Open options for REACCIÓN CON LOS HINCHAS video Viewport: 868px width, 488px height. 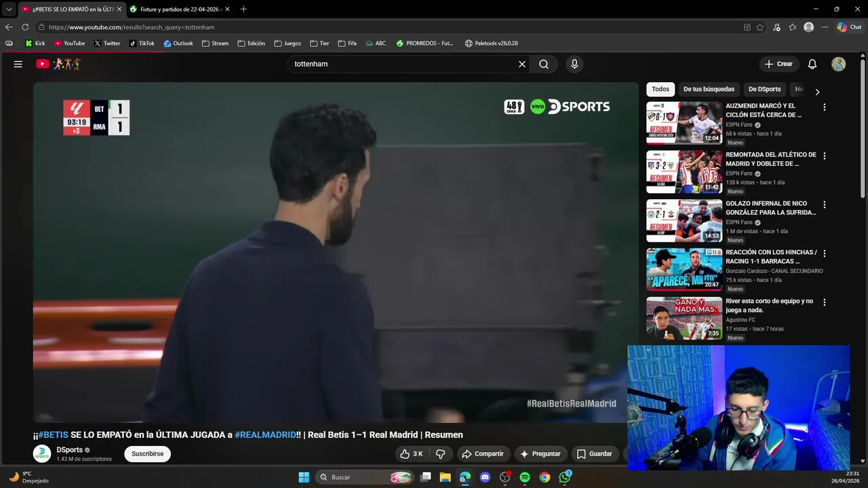coord(825,253)
